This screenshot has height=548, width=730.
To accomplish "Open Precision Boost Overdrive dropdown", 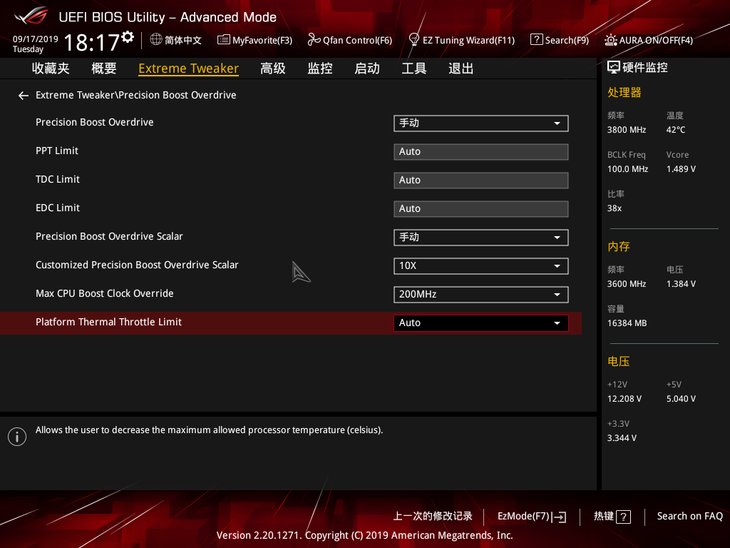I will coord(481,123).
